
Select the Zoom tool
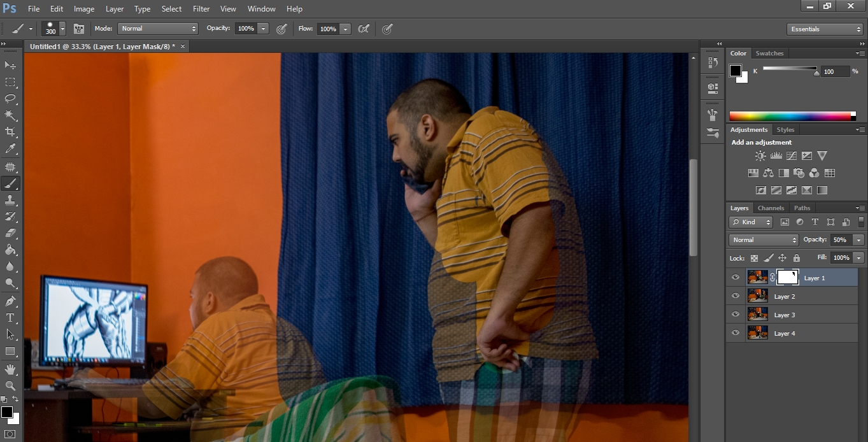(10, 384)
